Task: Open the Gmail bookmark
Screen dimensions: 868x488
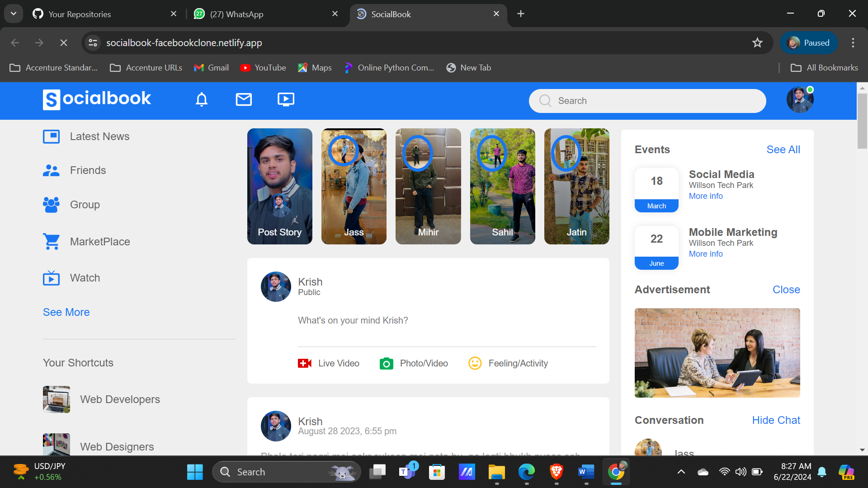Action: (211, 68)
